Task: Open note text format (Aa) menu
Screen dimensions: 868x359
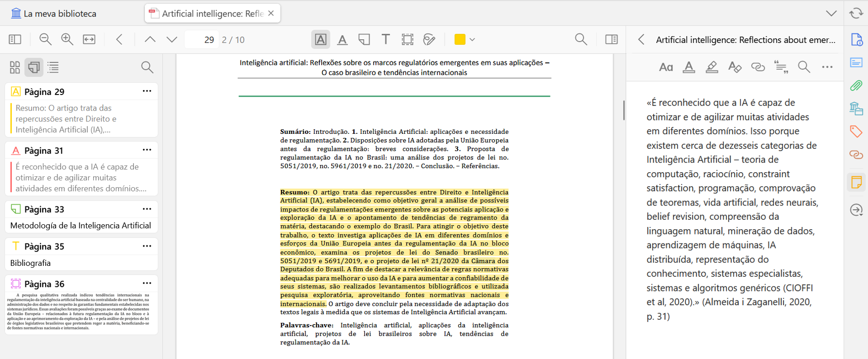Action: (x=666, y=67)
